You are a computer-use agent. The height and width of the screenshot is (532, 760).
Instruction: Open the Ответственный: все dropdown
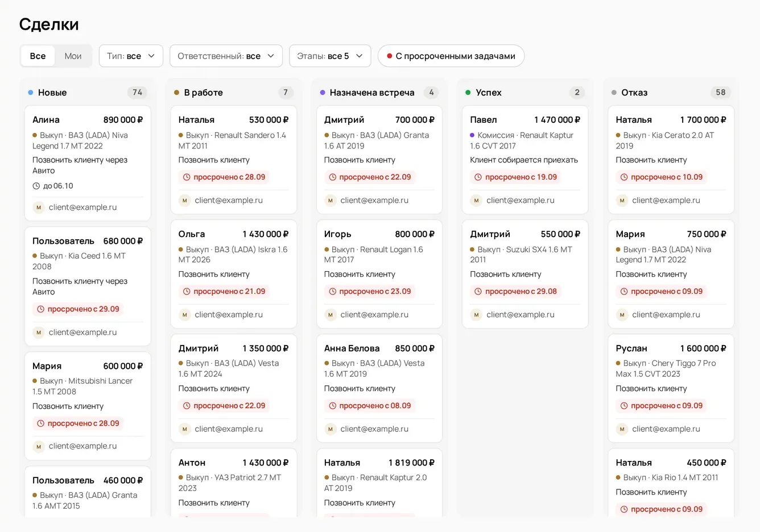click(226, 56)
